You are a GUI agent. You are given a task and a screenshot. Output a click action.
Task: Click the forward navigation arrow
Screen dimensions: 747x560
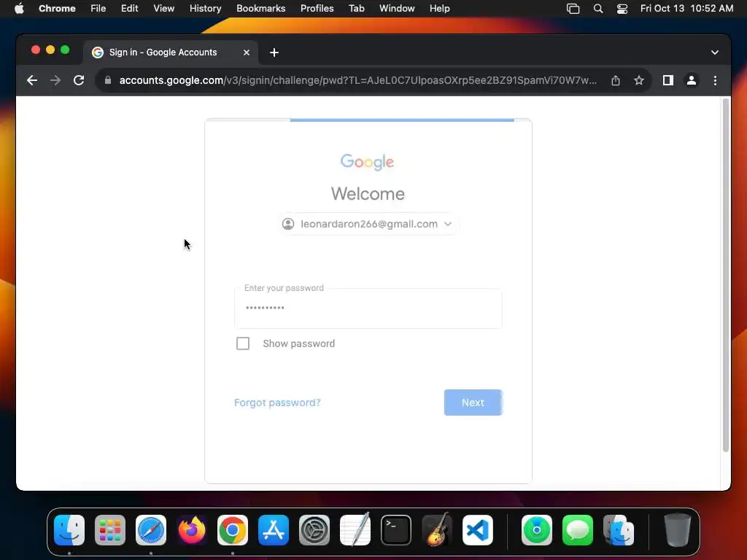coord(55,80)
